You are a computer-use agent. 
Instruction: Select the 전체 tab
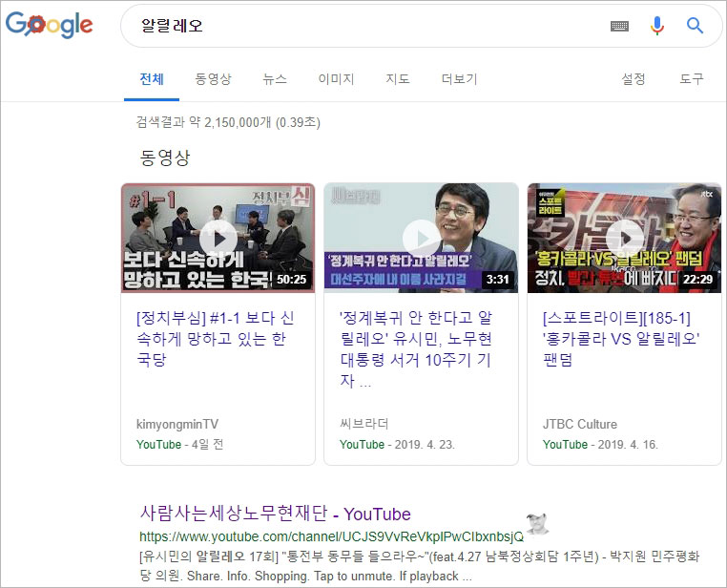152,79
